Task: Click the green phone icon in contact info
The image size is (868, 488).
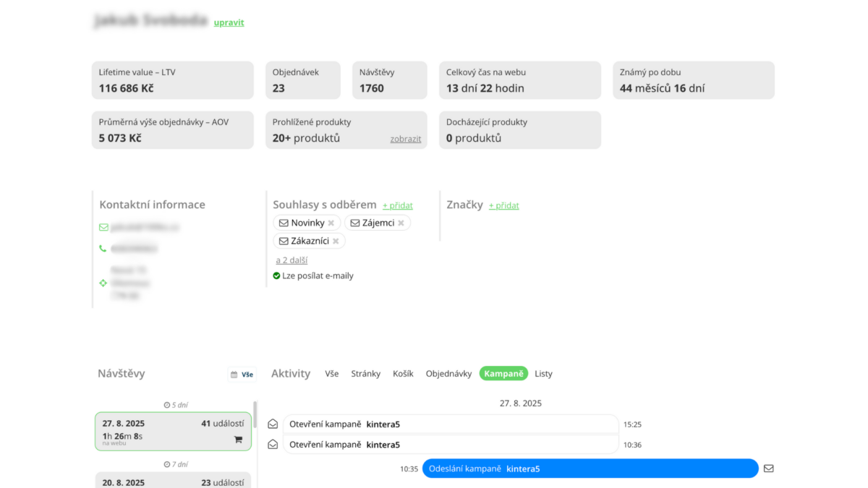Action: tap(103, 249)
